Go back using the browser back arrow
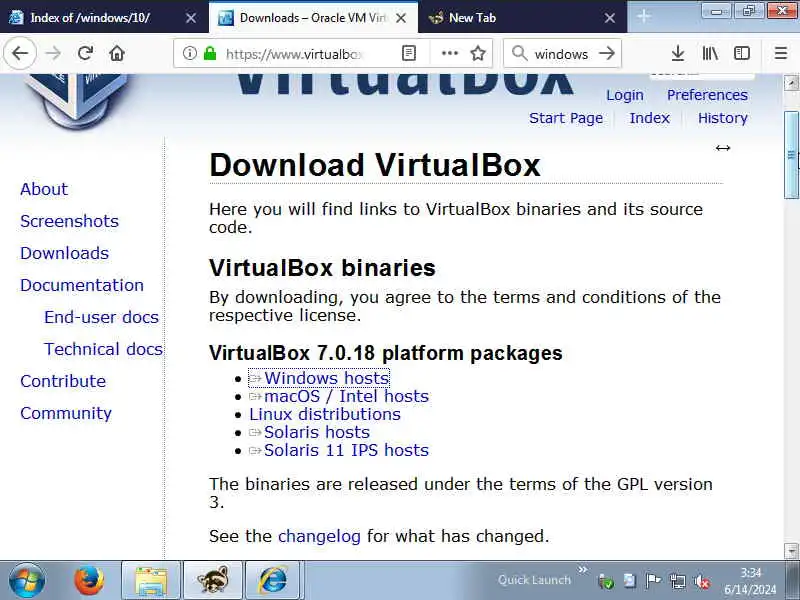This screenshot has width=800, height=600. (x=20, y=53)
